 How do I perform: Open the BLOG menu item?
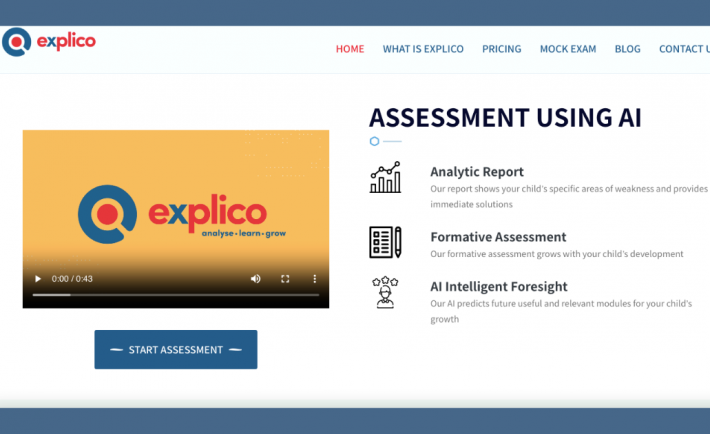[x=628, y=49]
